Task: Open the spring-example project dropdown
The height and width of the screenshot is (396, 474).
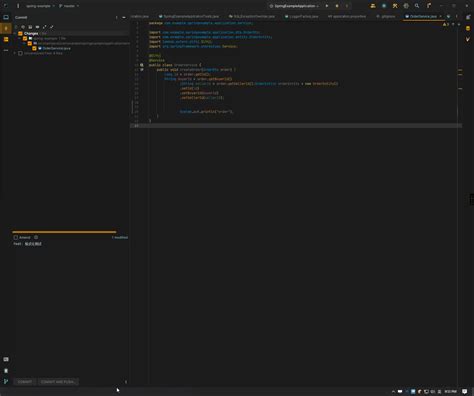Action: coord(40,6)
